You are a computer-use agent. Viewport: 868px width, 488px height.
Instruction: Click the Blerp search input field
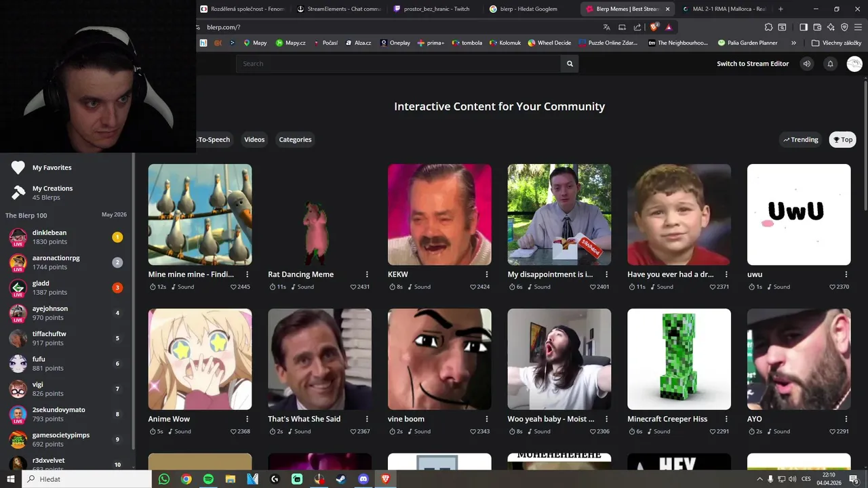(x=399, y=64)
